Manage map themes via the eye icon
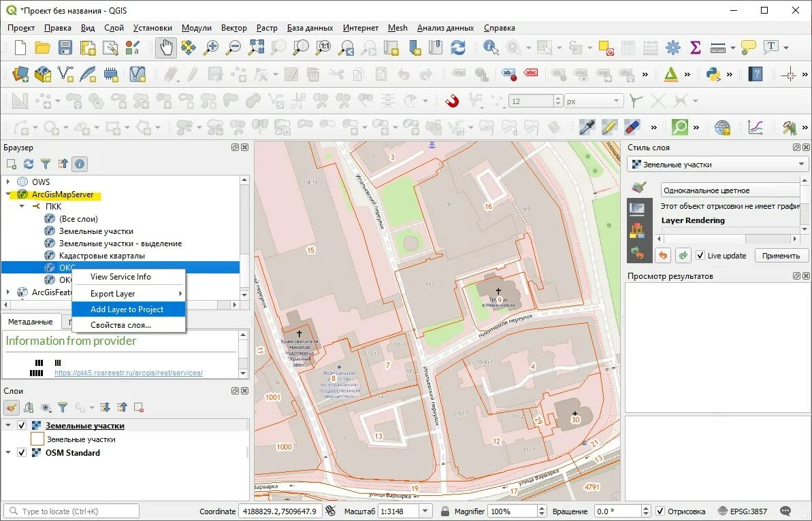This screenshot has width=812, height=521. (x=46, y=407)
